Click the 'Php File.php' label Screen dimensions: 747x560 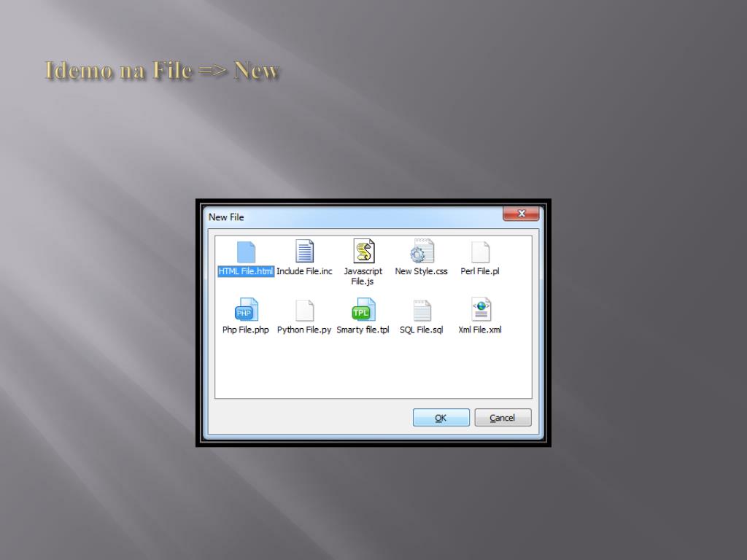pos(245,330)
